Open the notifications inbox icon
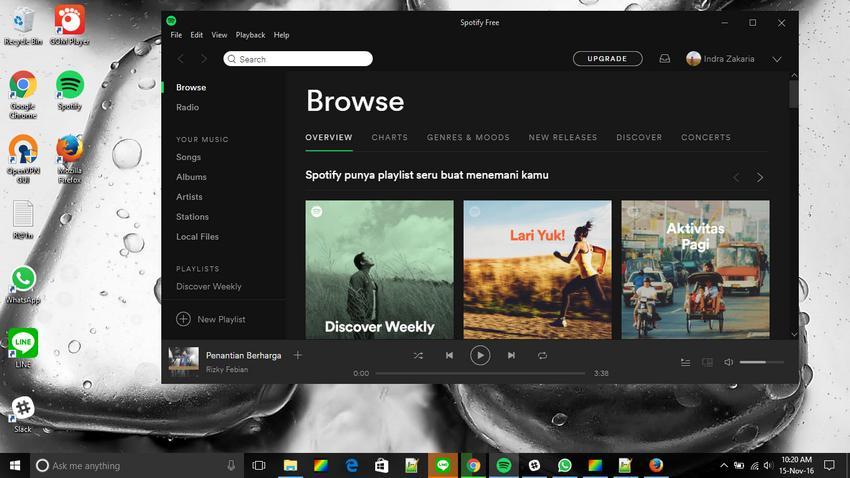850x478 pixels. tap(665, 59)
